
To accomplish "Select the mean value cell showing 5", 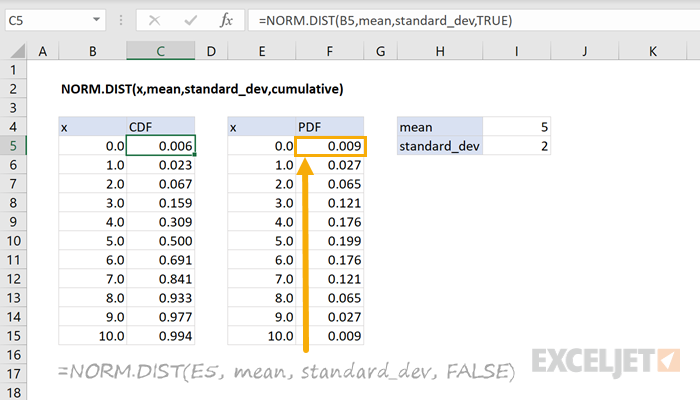I will tap(517, 127).
